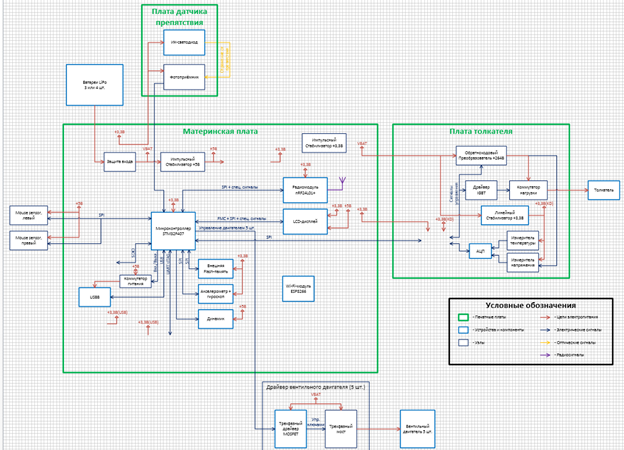The width and height of the screenshot is (624, 450).
Task: Click the Толкатель block
Action: click(604, 188)
